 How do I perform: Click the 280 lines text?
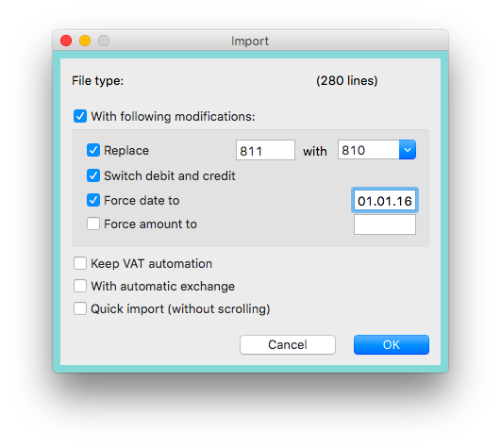pyautogui.click(x=347, y=81)
